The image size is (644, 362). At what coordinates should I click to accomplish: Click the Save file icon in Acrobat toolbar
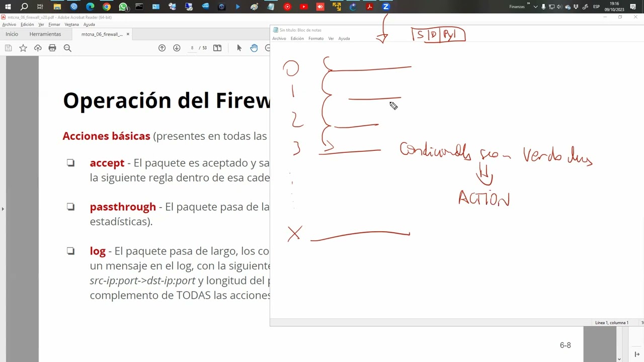(8, 48)
